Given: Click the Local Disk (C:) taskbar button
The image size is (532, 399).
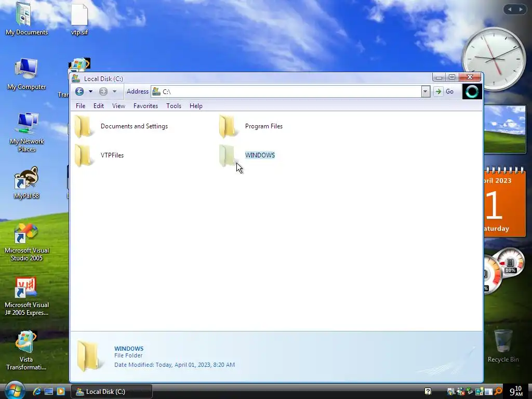Looking at the screenshot, I should click(x=112, y=392).
